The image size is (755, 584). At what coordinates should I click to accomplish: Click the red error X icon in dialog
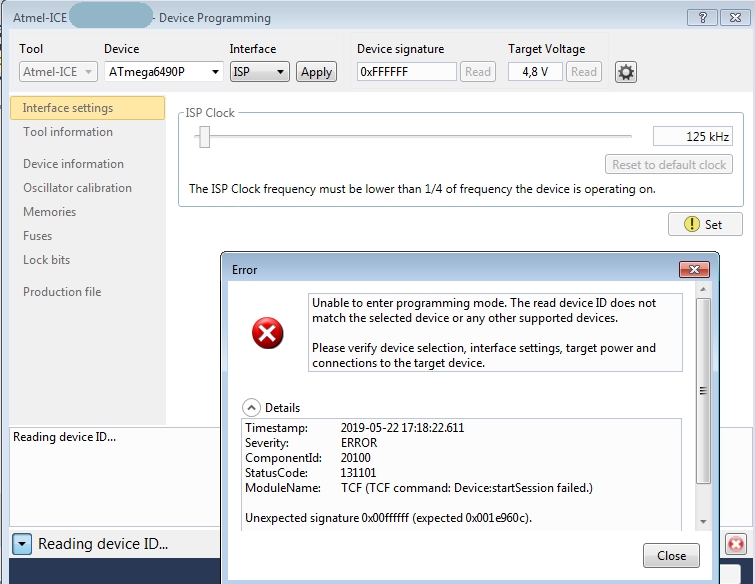pyautogui.click(x=267, y=333)
